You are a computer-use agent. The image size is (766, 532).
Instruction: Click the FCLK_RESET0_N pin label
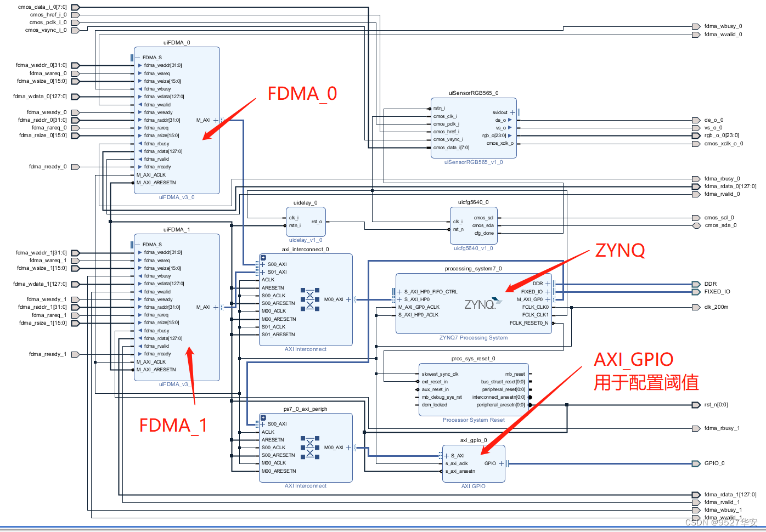[529, 323]
